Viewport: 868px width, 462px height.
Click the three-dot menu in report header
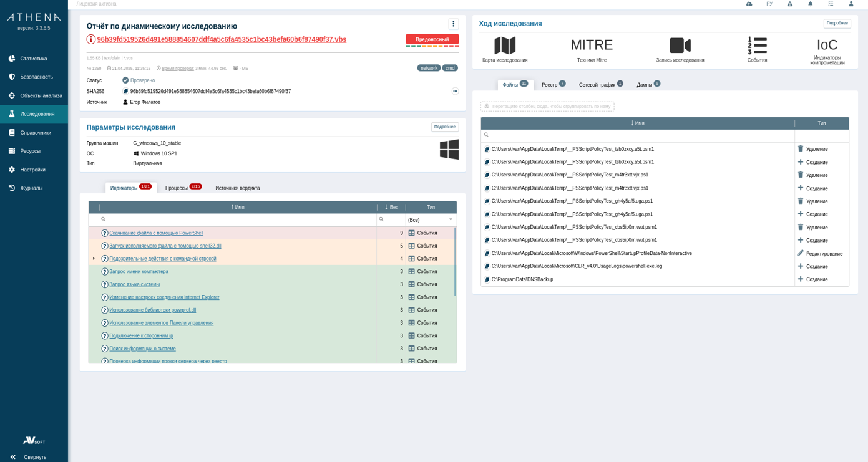[453, 24]
